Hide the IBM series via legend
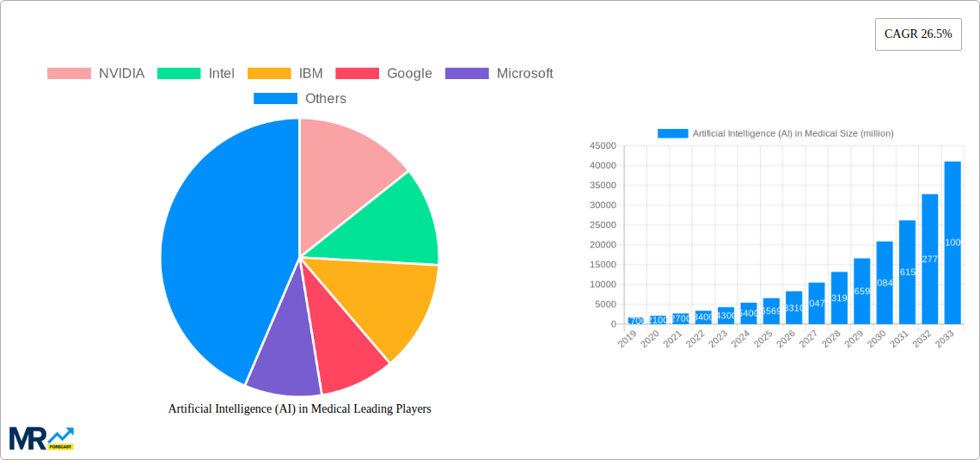980x460 pixels. click(x=285, y=74)
